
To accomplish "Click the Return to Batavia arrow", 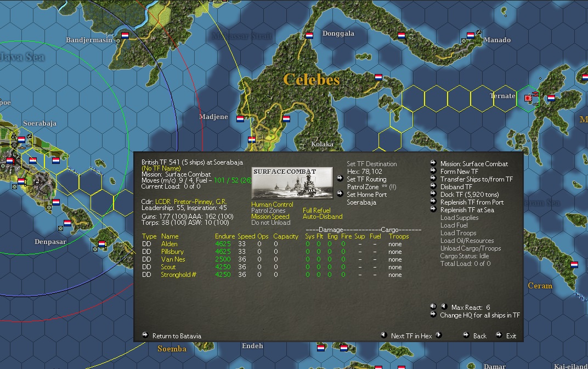I will pos(145,335).
